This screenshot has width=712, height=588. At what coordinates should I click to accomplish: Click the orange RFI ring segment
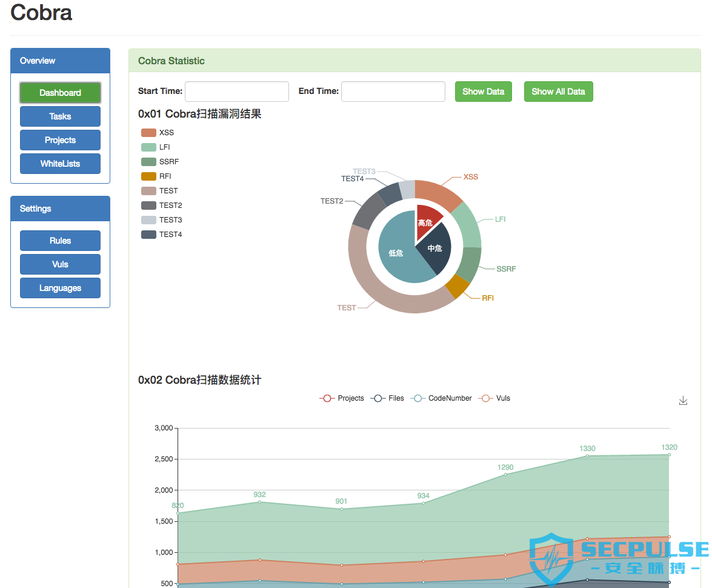(457, 286)
